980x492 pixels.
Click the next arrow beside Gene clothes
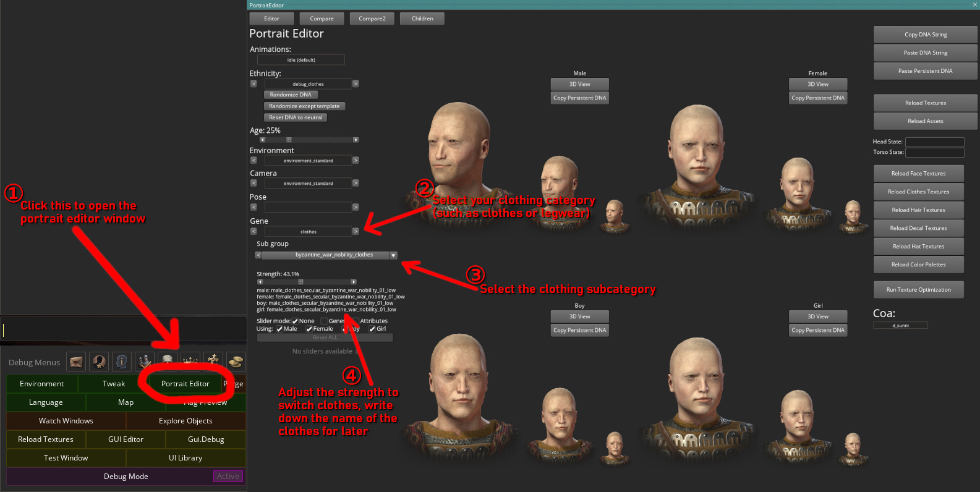tap(356, 231)
